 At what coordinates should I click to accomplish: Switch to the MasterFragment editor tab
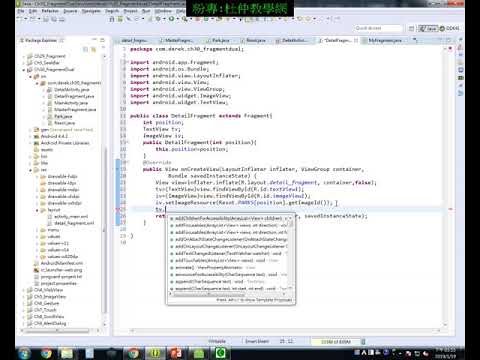click(x=178, y=40)
